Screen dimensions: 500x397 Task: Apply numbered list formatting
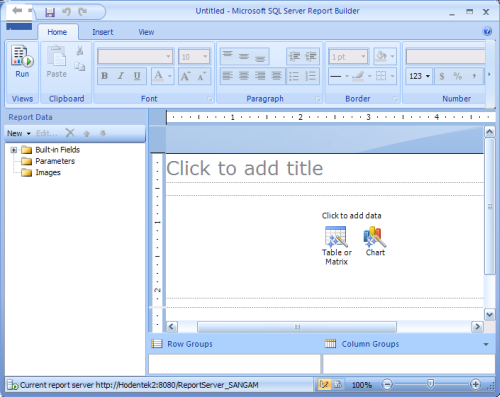tap(310, 76)
